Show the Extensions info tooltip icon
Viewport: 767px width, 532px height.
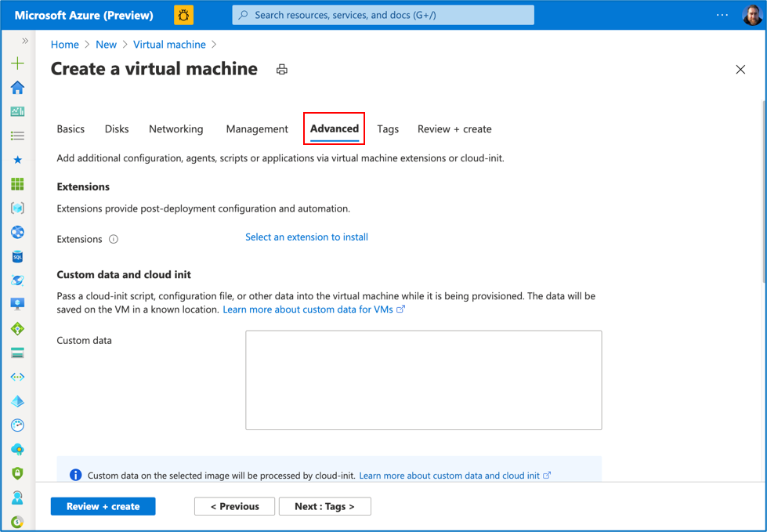point(114,239)
